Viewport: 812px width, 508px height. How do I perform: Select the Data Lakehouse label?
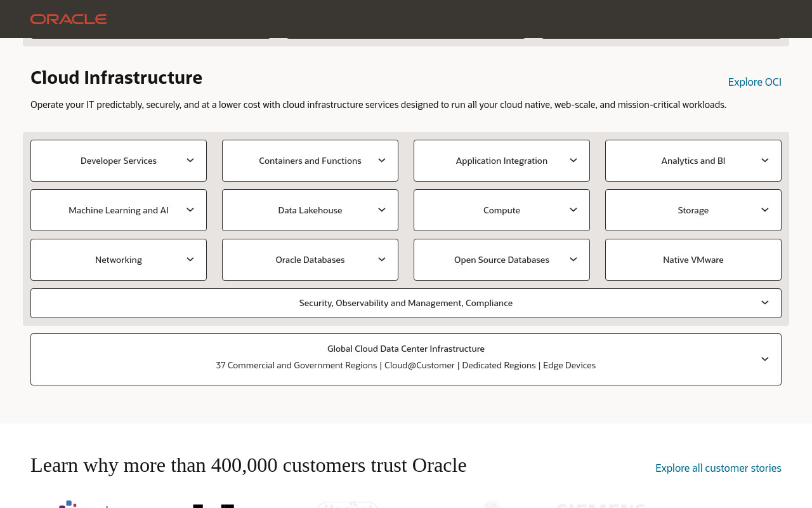(310, 210)
